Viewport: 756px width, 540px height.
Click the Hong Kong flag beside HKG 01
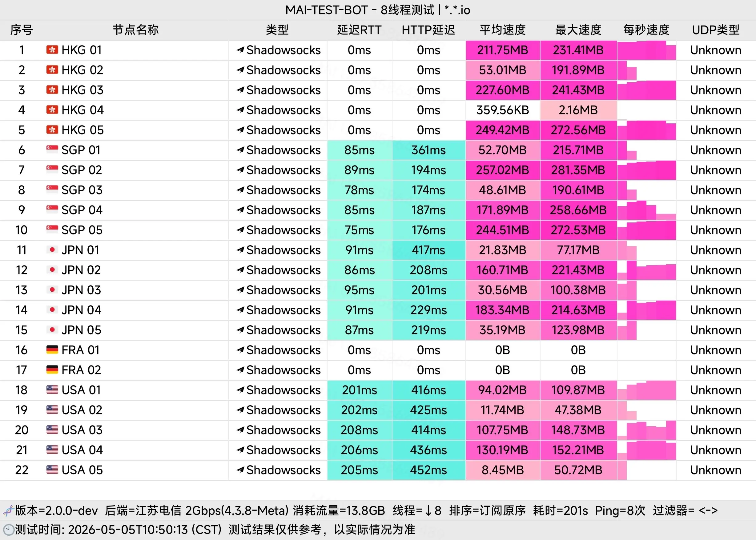point(52,50)
